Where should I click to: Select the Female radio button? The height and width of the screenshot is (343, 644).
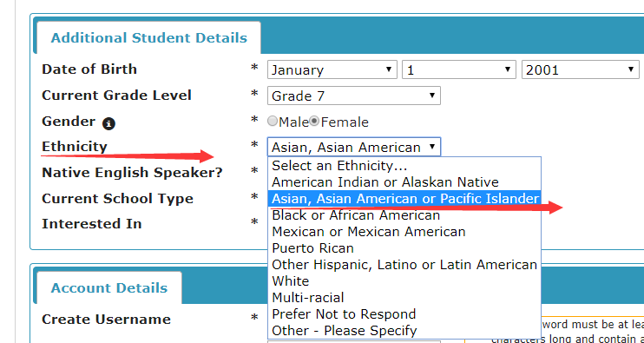(x=314, y=122)
